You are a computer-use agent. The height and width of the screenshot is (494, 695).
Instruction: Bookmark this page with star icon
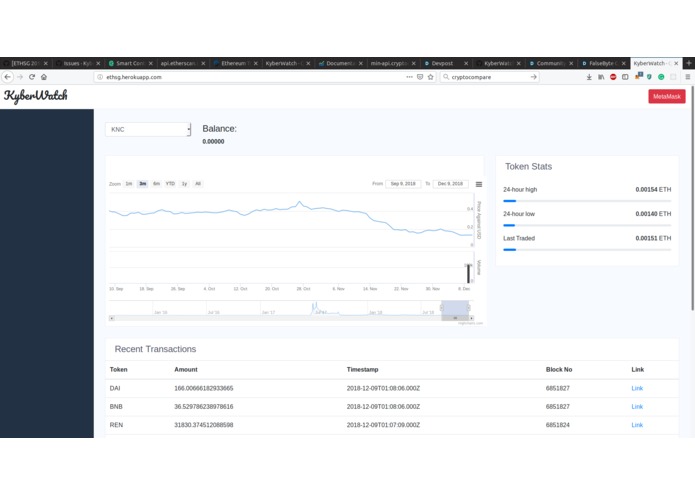(430, 77)
